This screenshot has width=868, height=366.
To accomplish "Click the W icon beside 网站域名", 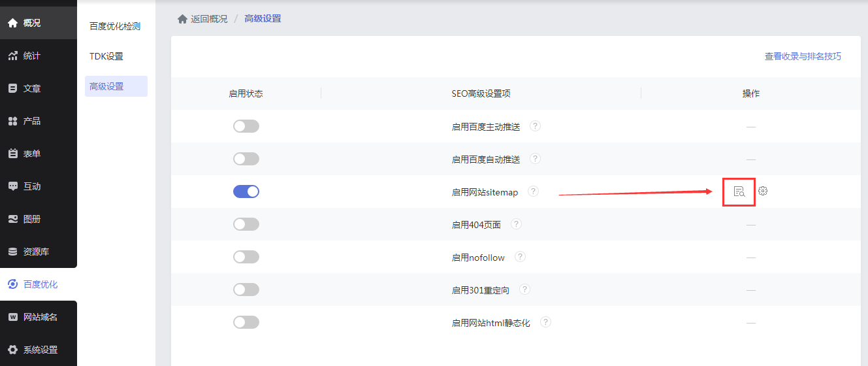I will [x=12, y=317].
